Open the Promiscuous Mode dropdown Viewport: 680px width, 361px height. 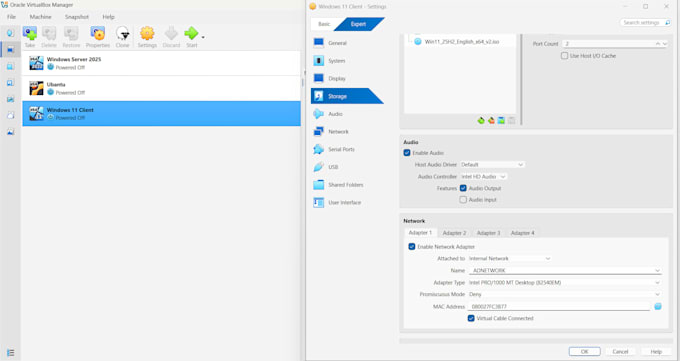click(565, 294)
